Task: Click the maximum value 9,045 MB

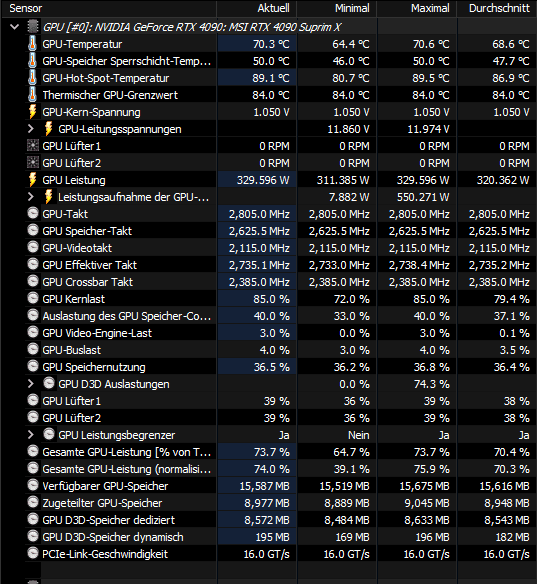Action: point(427,503)
